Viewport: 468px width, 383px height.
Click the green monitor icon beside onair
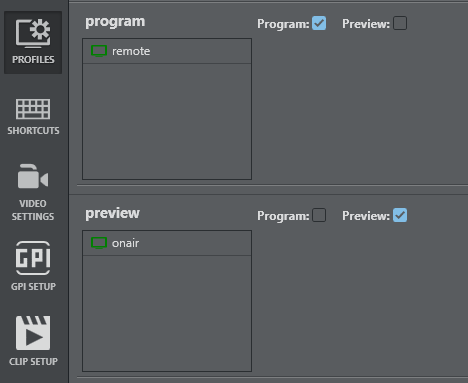99,243
